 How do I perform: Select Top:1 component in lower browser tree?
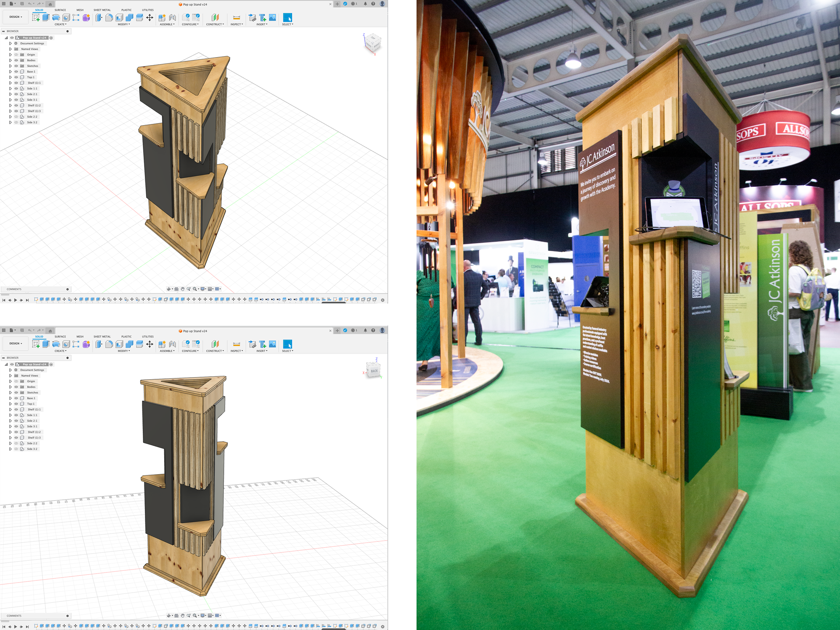tap(31, 404)
